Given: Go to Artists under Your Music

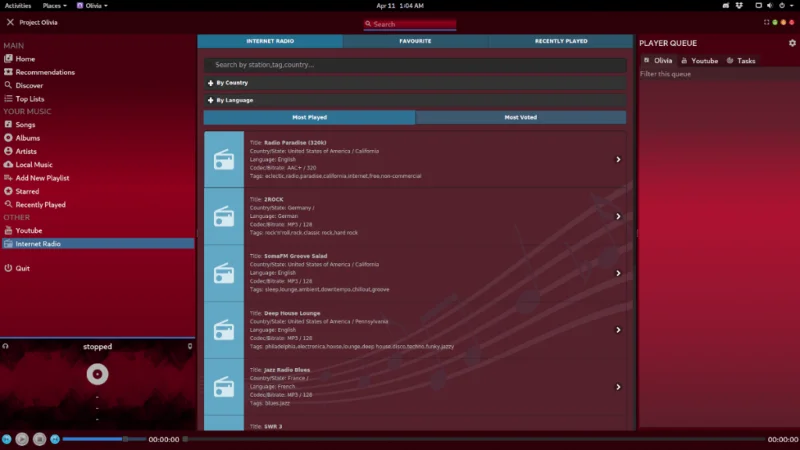Looking at the screenshot, I should point(20,151).
